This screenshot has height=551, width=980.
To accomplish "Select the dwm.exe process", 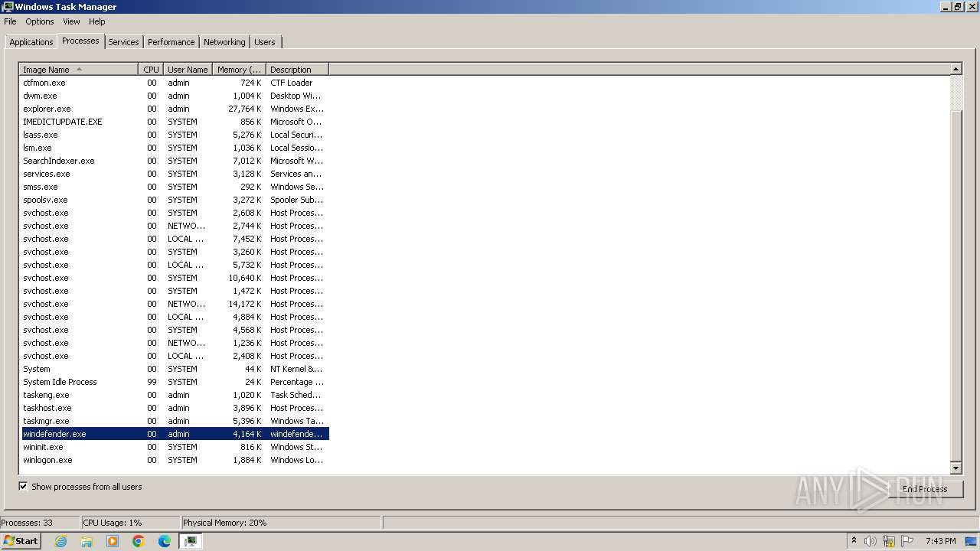I will pyautogui.click(x=175, y=96).
